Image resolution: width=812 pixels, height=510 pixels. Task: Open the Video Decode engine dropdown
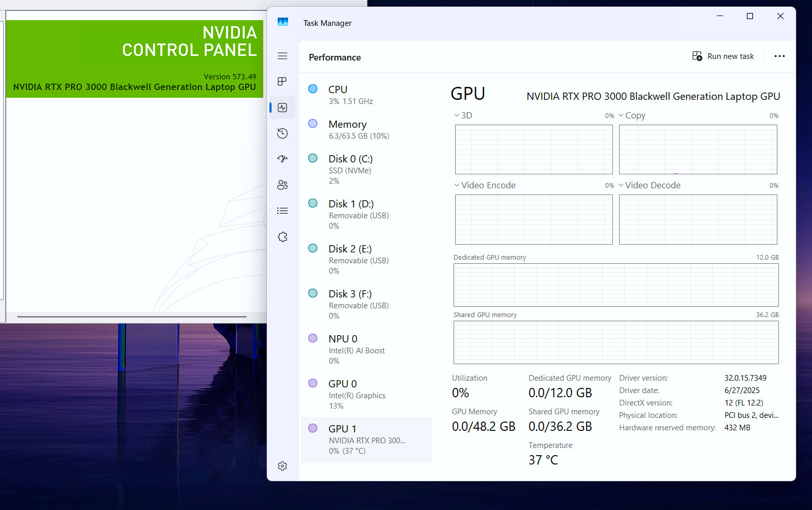point(650,185)
